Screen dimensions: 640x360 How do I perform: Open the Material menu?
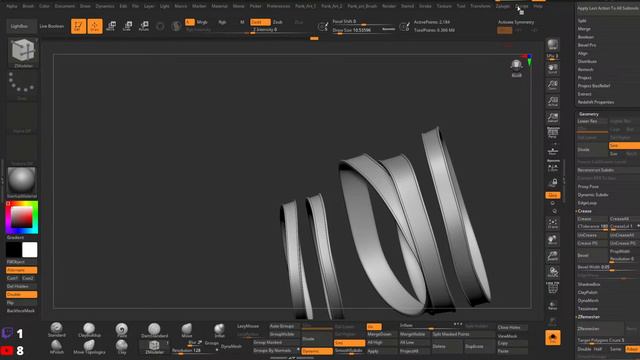tap(219, 6)
